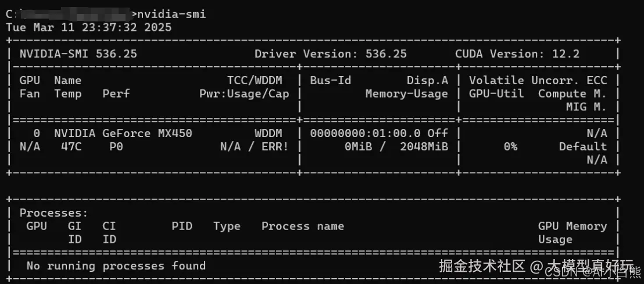Select the 'Memory-Usage' column header
Viewport: 644px width, 284px height.
click(x=407, y=94)
